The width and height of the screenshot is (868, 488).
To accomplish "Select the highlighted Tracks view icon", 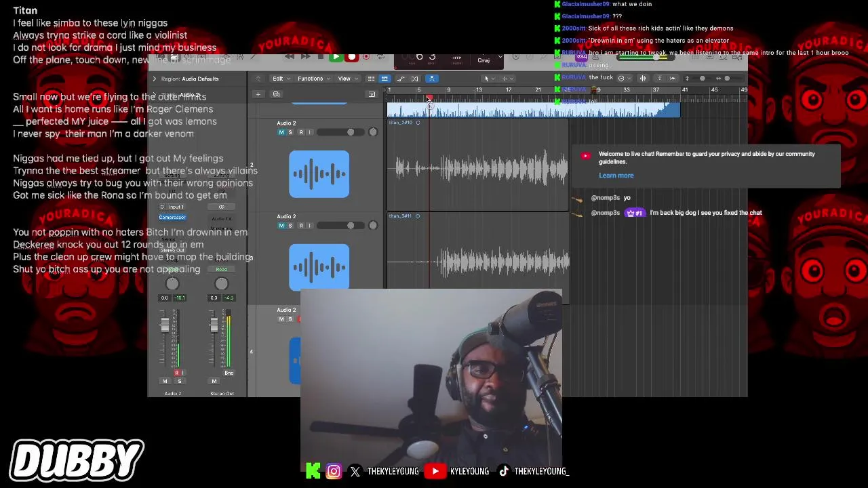I will [x=384, y=79].
